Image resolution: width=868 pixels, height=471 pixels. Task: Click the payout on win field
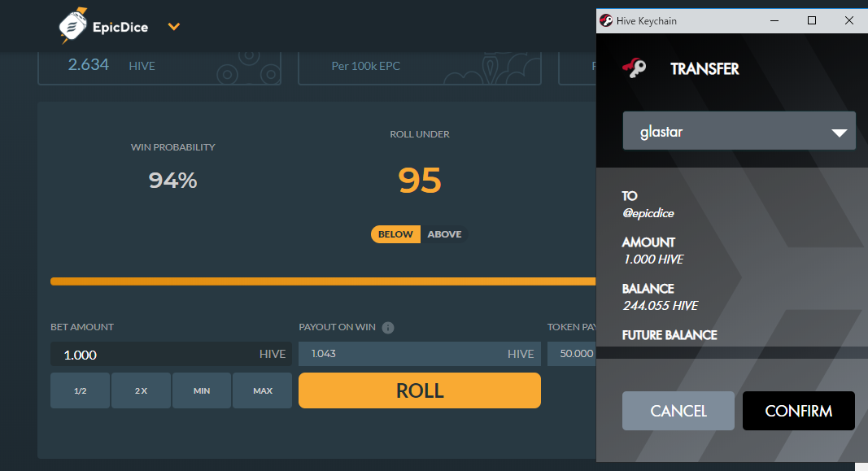coord(399,354)
